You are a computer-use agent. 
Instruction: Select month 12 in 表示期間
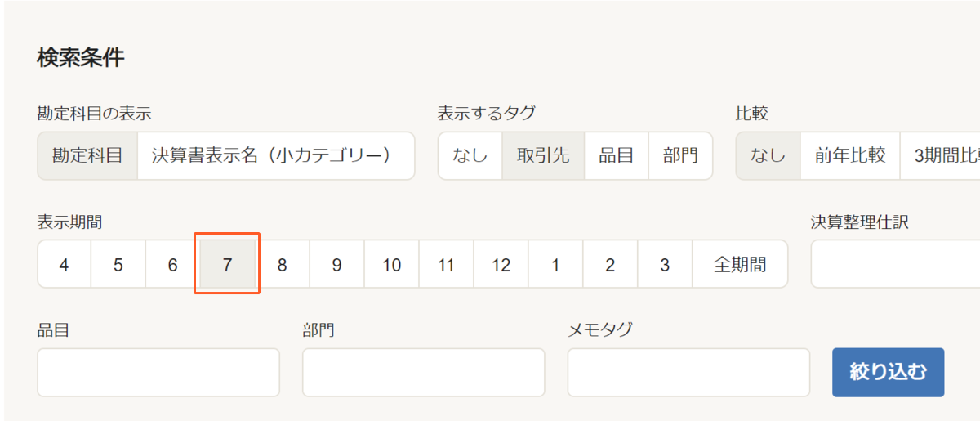[501, 264]
